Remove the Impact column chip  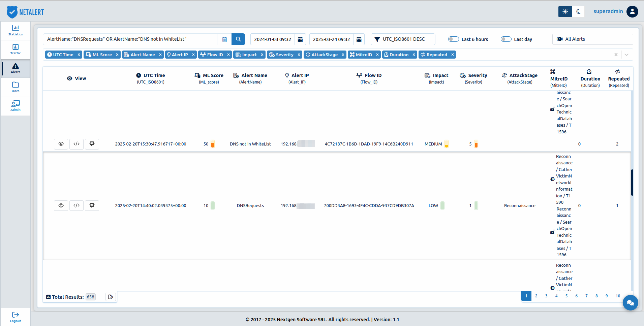[262, 55]
